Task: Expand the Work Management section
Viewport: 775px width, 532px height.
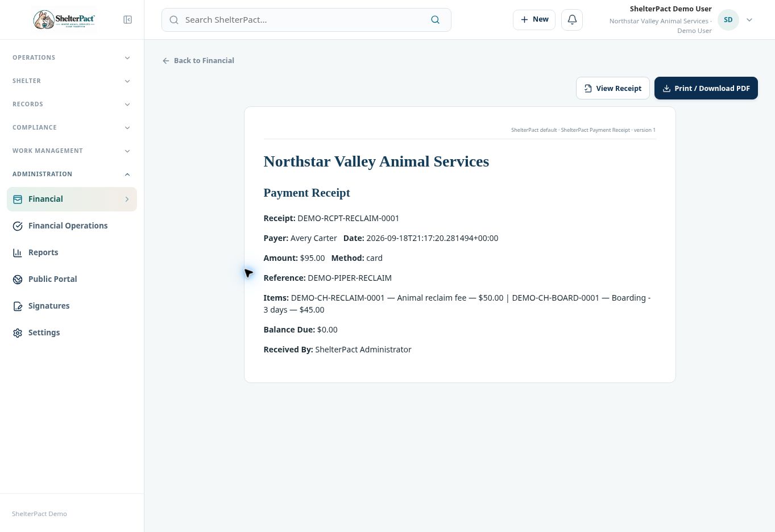Action: point(72,151)
